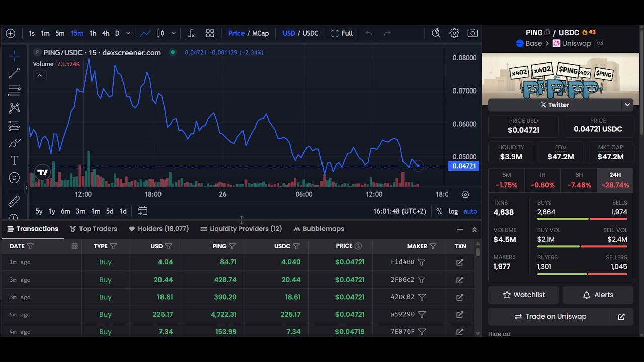Minimize the transactions panel
This screenshot has width=644, height=362.
[x=460, y=229]
